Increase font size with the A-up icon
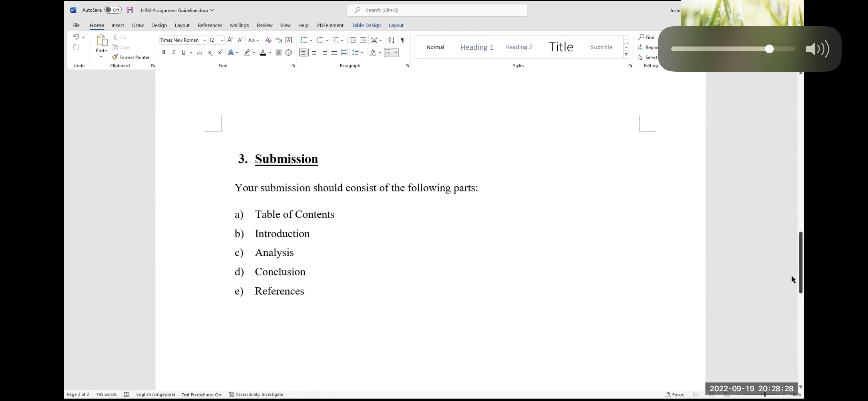 pos(230,40)
